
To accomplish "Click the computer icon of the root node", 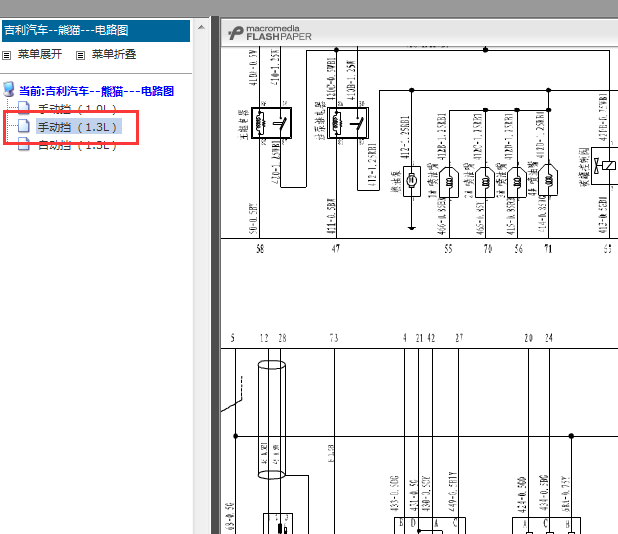I will tap(9, 89).
